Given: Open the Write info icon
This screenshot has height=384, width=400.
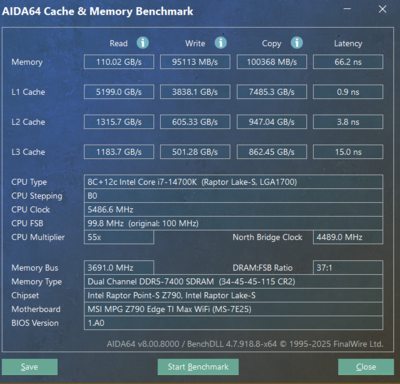Looking at the screenshot, I should pyautogui.click(x=220, y=43).
